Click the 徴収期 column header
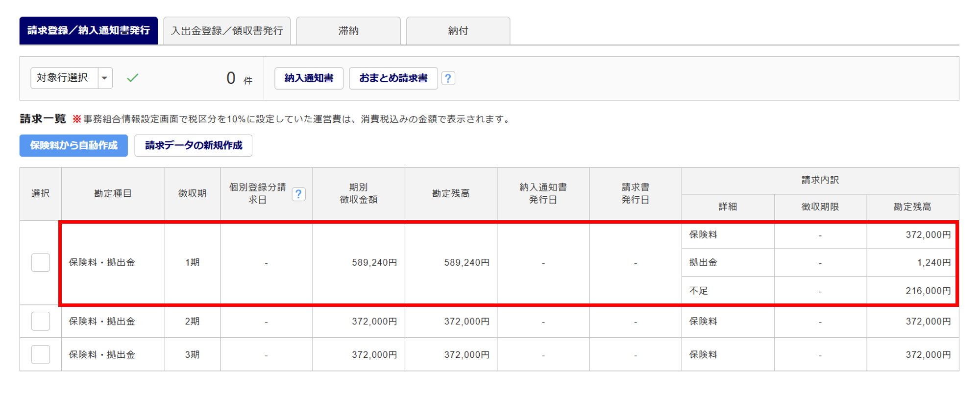980x394 pixels. click(x=193, y=194)
